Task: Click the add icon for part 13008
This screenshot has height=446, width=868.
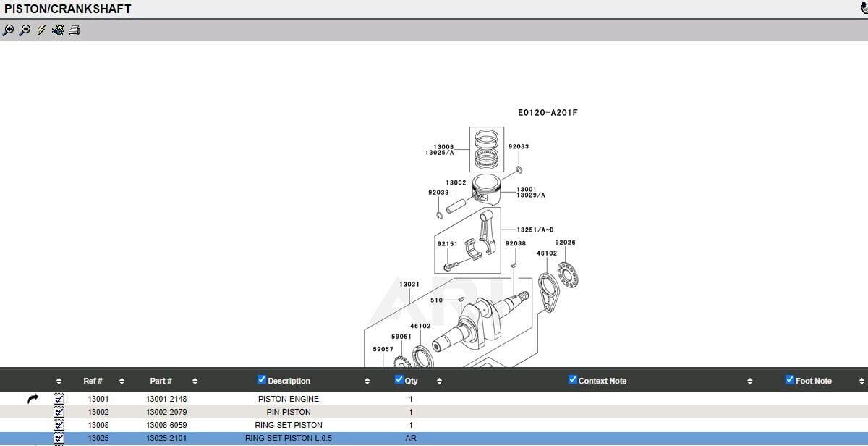Action: pyautogui.click(x=59, y=425)
